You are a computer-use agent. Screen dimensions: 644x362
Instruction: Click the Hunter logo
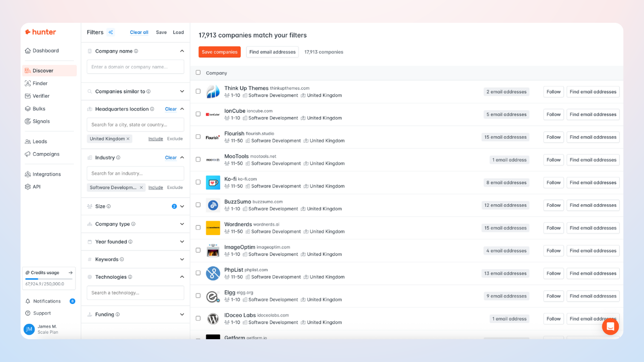41,32
